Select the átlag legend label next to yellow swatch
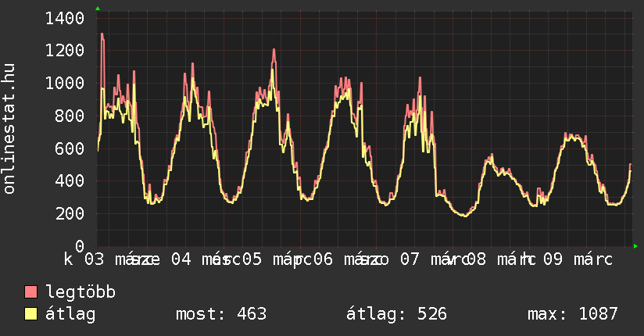The image size is (644, 336). click(x=70, y=314)
